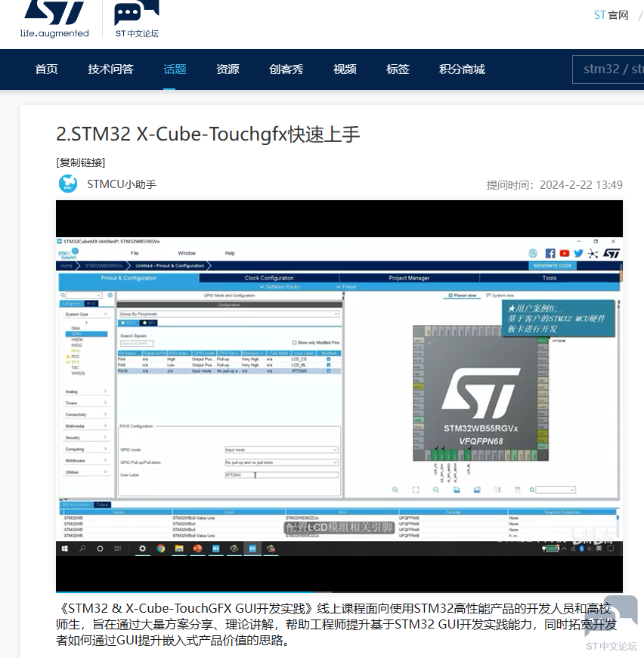Open Chrome from the video taskbar

161,548
